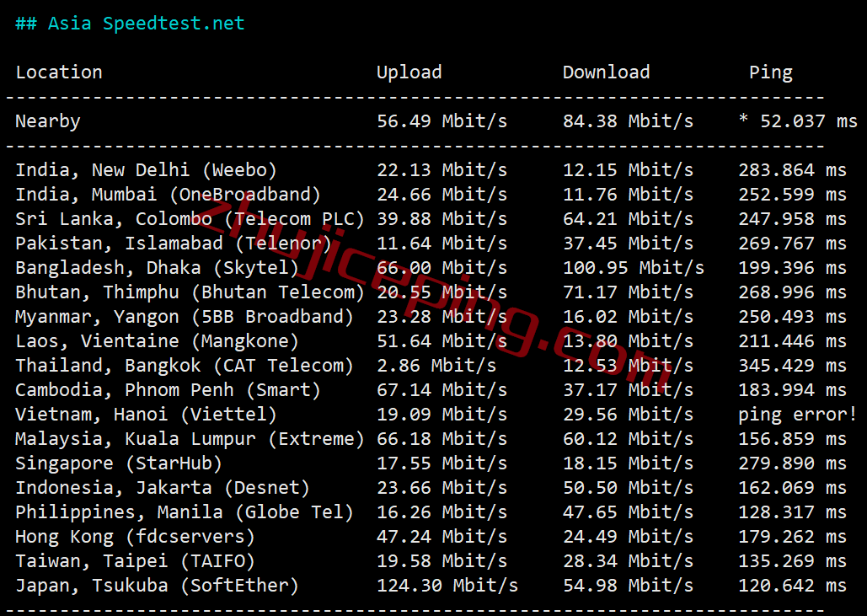Click the Singapore (StarHub) location
The height and width of the screenshot is (616, 867).
coord(119,463)
